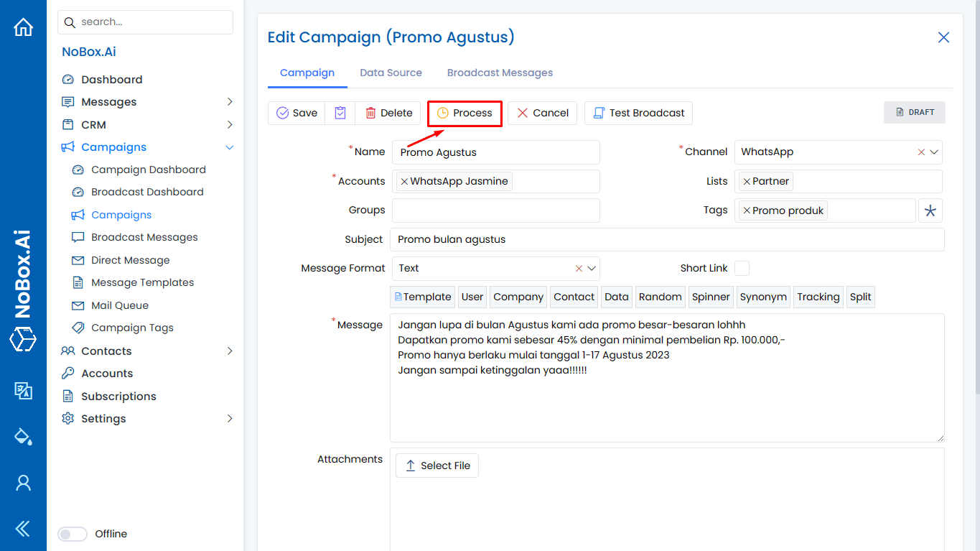Click the search magnifier in the sidebar
Viewport: 980px width, 551px height.
coord(69,22)
